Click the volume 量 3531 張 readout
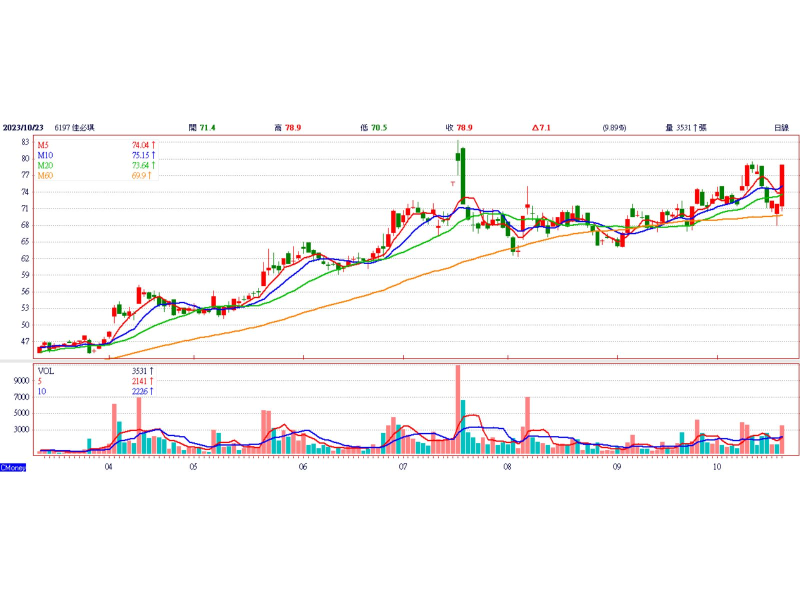Image resolution: width=800 pixels, height=600 pixels. click(x=686, y=128)
